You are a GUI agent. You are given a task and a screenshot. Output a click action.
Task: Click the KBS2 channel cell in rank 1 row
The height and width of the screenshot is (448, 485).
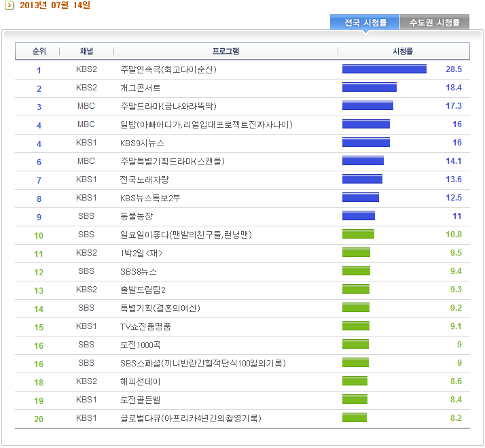(x=86, y=69)
